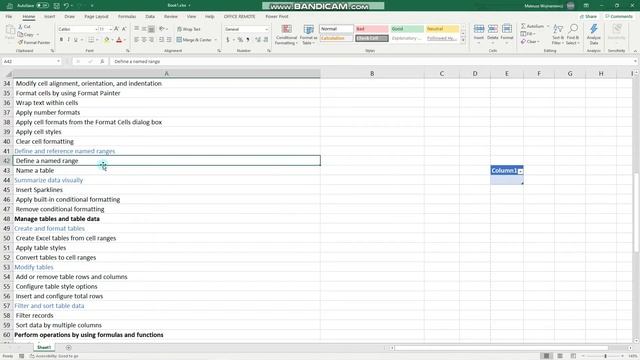Decrease decimal places
Screen dimensions: 640x360
tap(266, 40)
